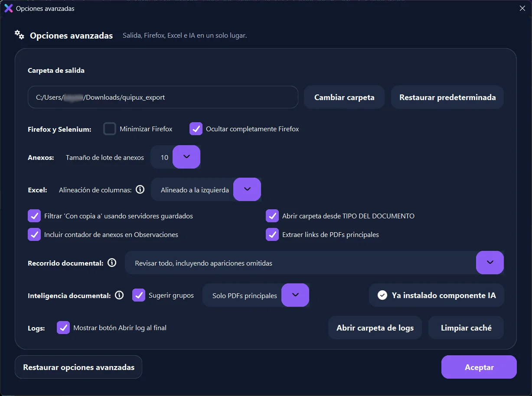
Task: Expand the Recorrido documental dropdown arrow
Action: point(490,263)
